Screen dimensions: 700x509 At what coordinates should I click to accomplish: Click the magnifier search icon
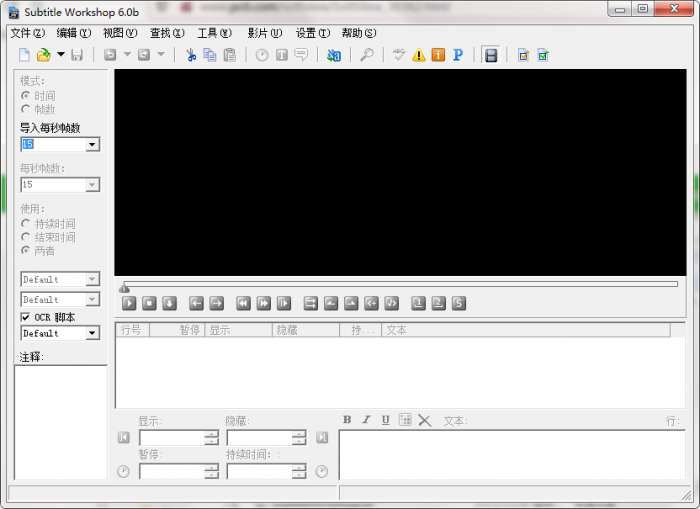click(x=367, y=55)
